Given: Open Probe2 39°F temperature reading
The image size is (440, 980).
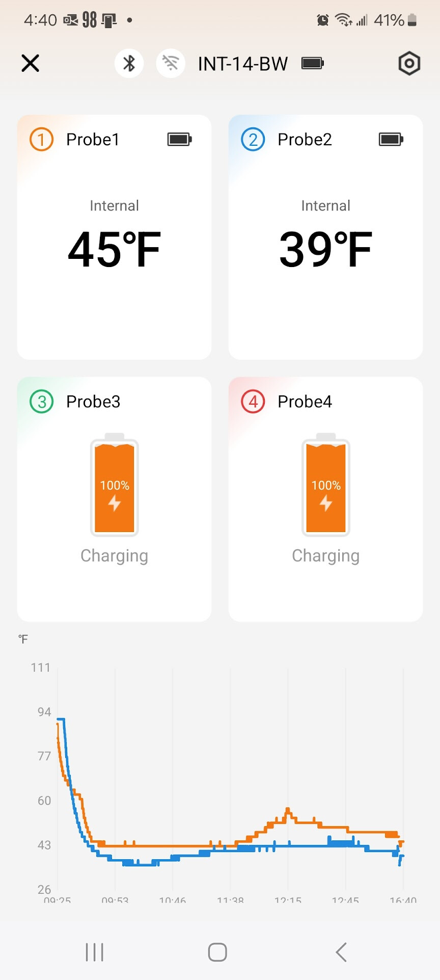Looking at the screenshot, I should click(325, 249).
